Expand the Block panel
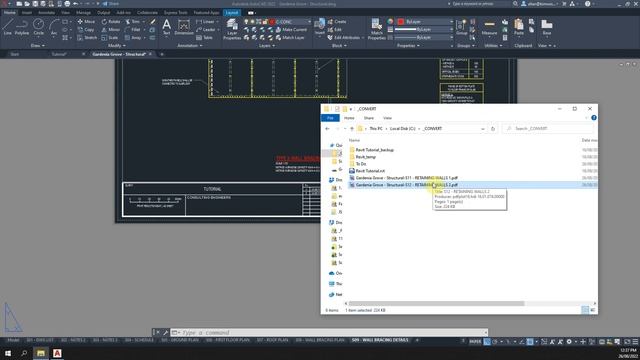Screen dimensions: 640x360 click(x=339, y=46)
